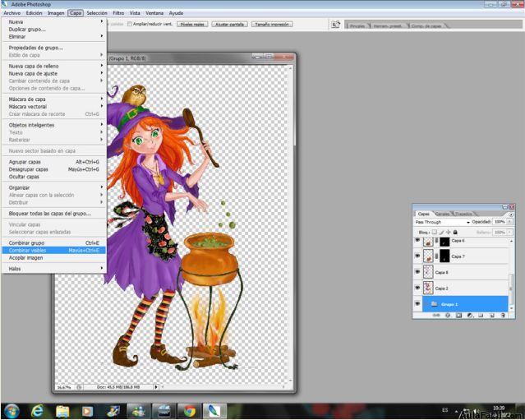This screenshot has width=525, height=420.
Task: Click the 16.67% zoom field
Action: point(64,387)
